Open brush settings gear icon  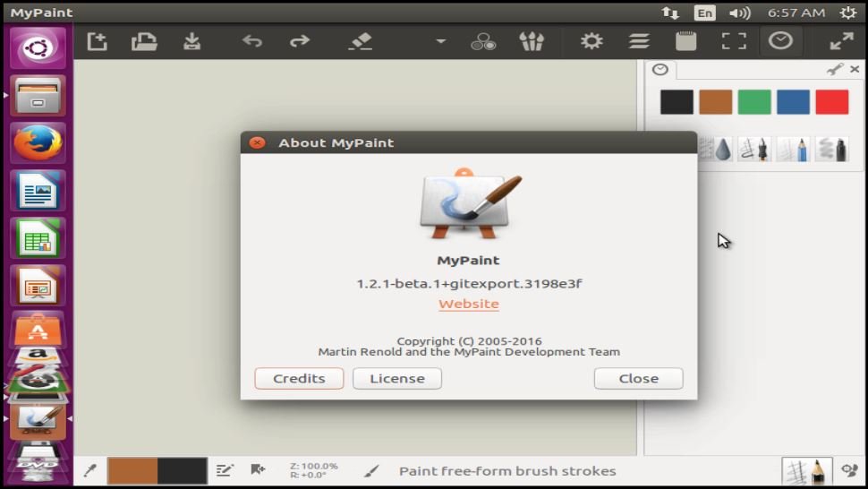click(x=591, y=41)
